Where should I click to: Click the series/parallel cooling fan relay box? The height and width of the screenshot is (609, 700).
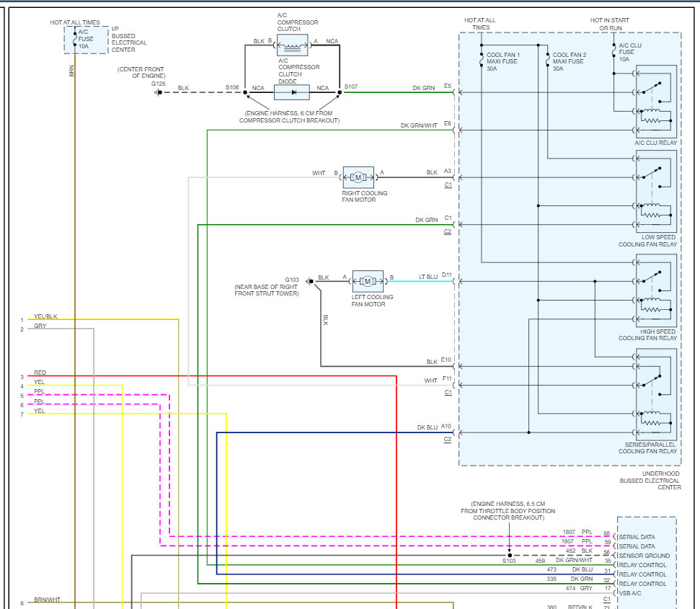[656, 394]
